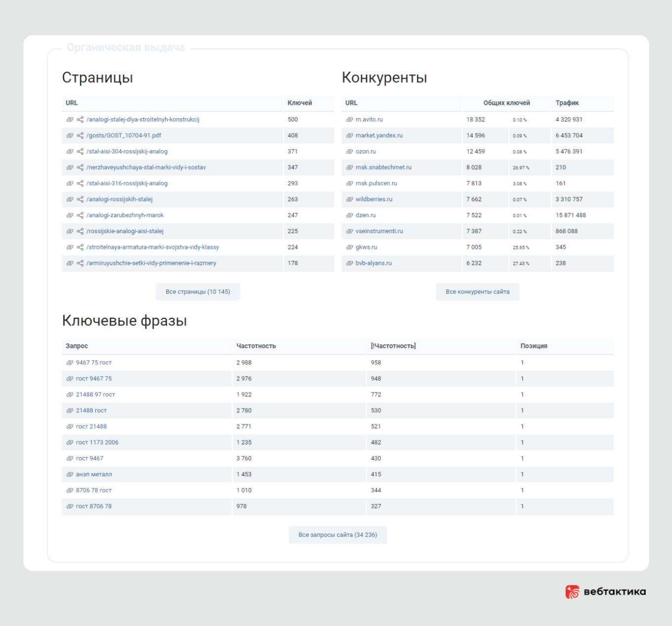Click the Вебтактика logo icon
This screenshot has height=626, width=672.
click(573, 591)
